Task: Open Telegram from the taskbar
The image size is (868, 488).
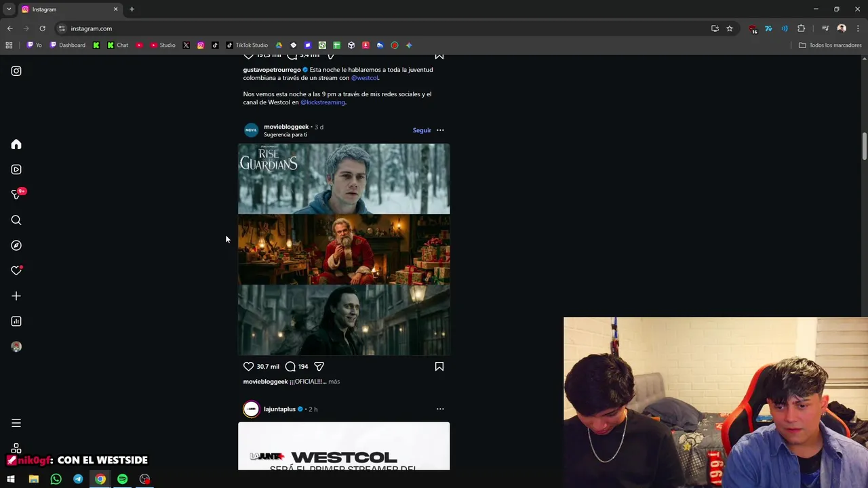Action: coord(78,479)
